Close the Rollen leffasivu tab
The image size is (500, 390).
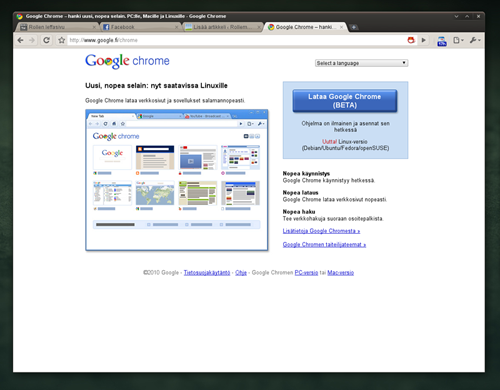94,27
